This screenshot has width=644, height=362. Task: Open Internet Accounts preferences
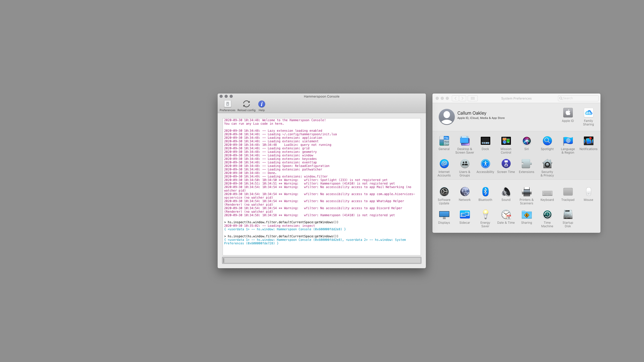click(x=444, y=168)
